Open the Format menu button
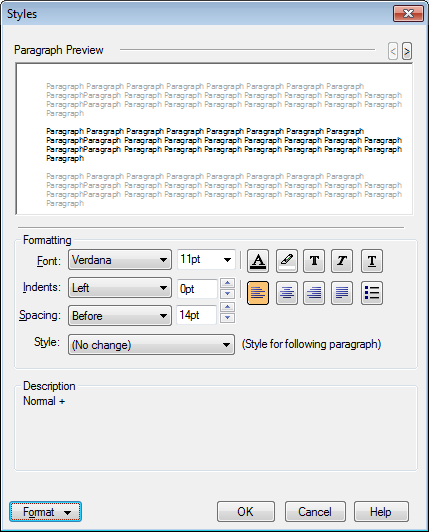This screenshot has height=532, width=429. (x=45, y=512)
